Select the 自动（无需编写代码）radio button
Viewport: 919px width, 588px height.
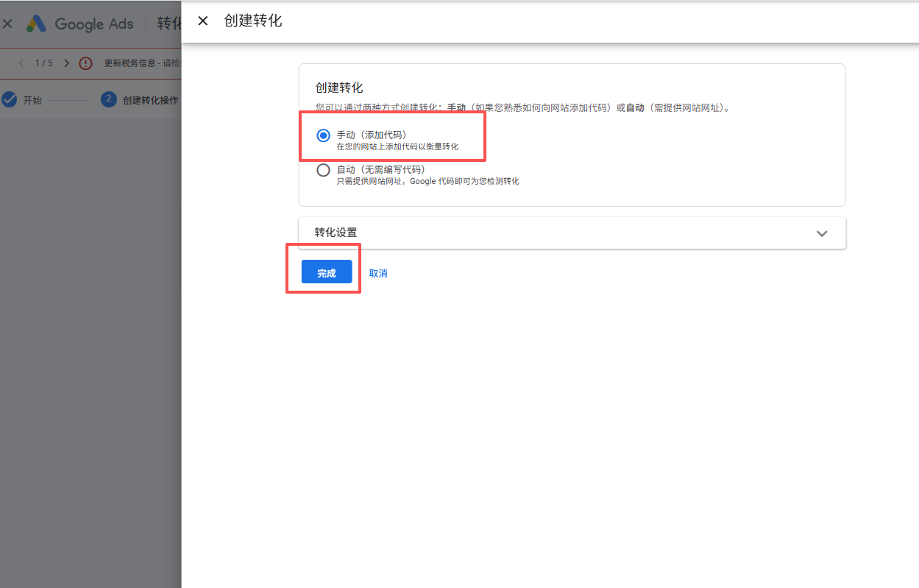pyautogui.click(x=323, y=170)
